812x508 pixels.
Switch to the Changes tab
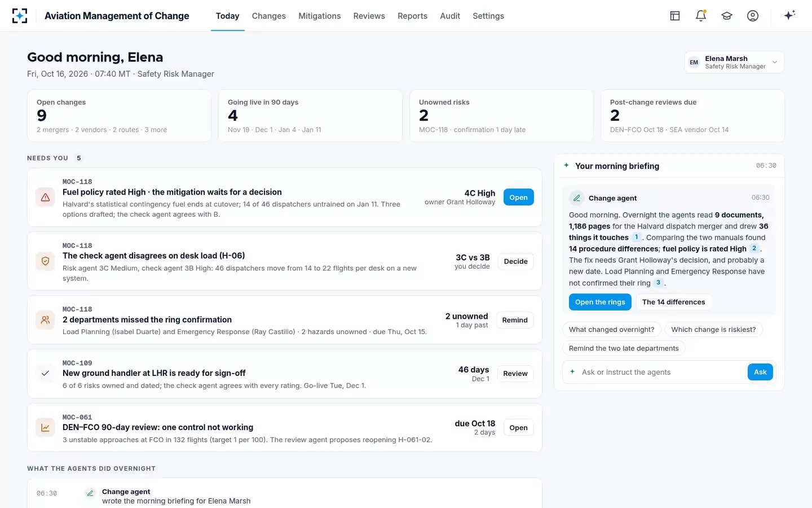click(268, 16)
